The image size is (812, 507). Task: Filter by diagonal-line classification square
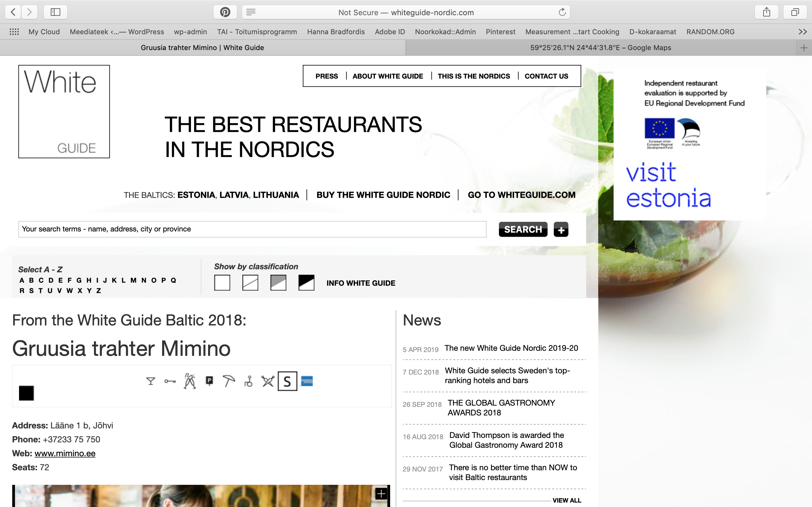[x=250, y=283]
